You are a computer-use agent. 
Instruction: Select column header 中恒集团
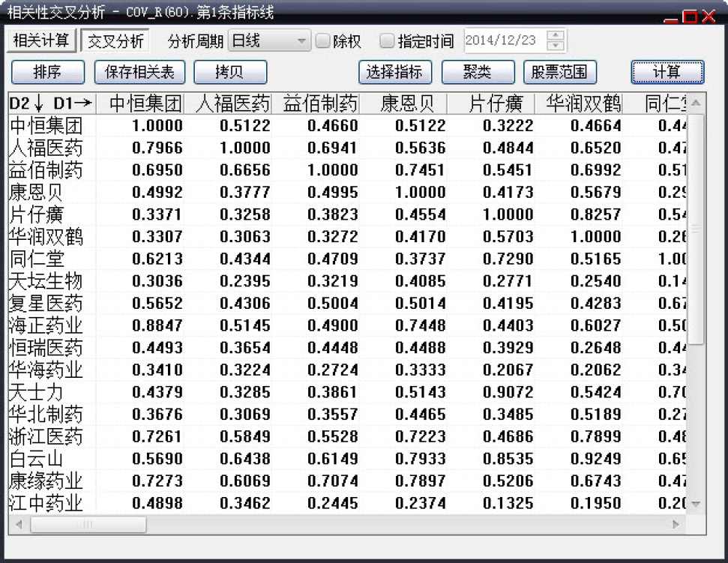140,103
